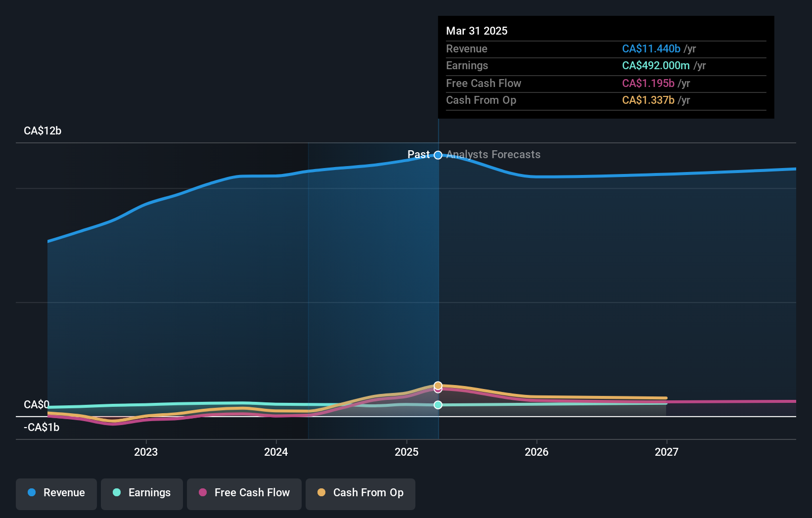This screenshot has height=518, width=812.
Task: Click the Cash From Op value CA$1.337b
Action: pos(648,100)
